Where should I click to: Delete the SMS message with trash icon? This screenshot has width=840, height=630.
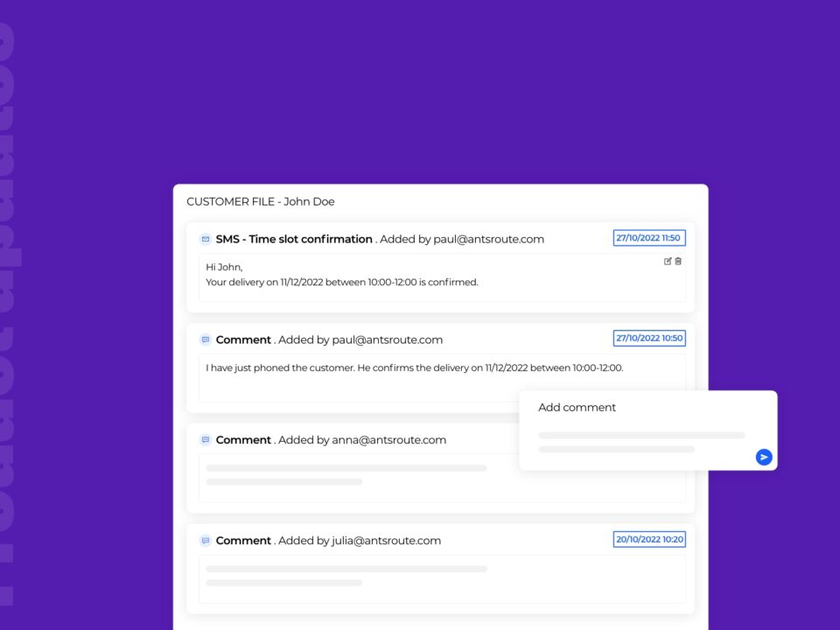[678, 262]
